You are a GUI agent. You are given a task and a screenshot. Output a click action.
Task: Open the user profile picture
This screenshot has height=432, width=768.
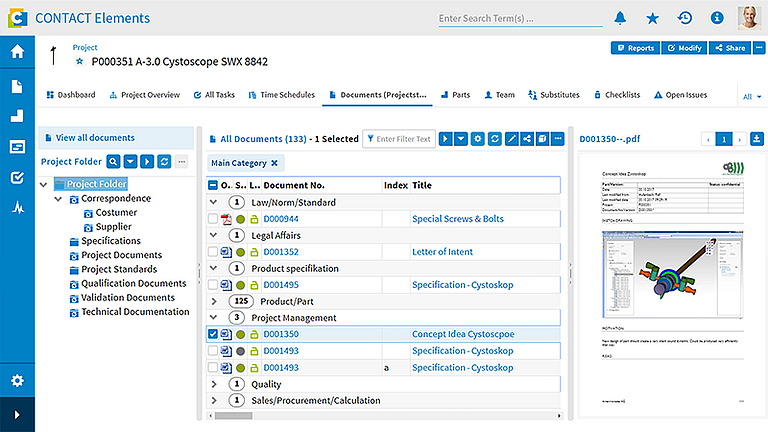click(x=749, y=18)
